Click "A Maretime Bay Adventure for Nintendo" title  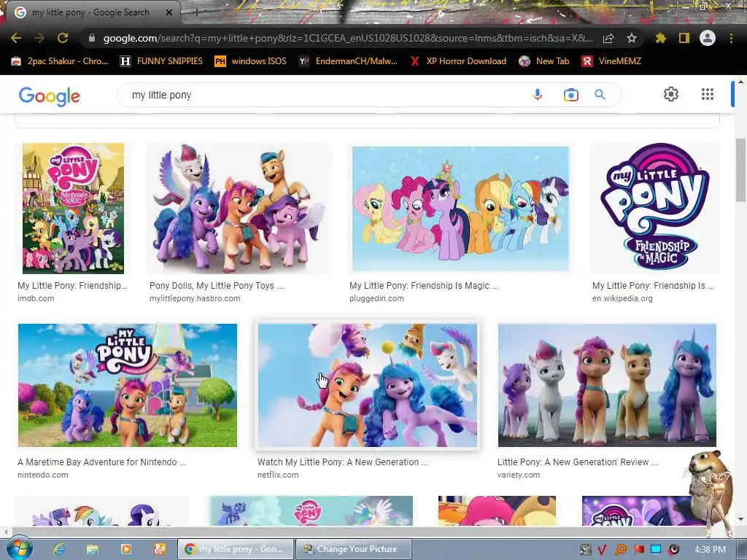click(x=102, y=462)
